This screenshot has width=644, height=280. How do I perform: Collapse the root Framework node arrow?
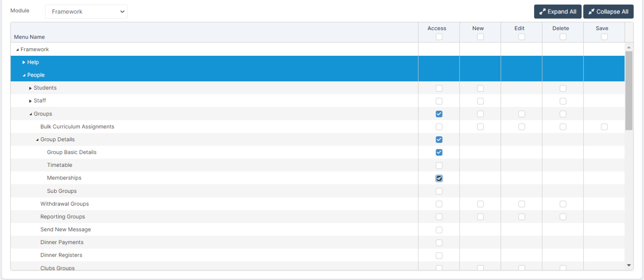17,50
